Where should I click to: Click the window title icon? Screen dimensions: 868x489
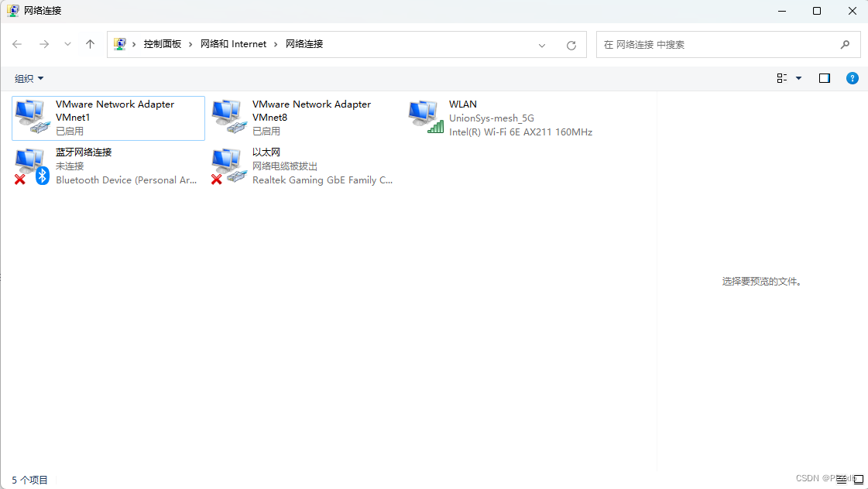coord(12,11)
